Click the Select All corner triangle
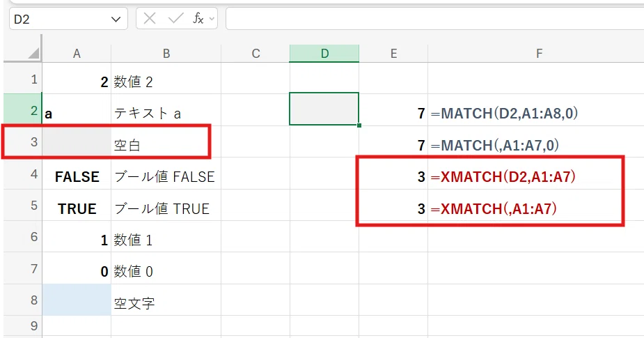This screenshot has width=644, height=338. click(33, 53)
